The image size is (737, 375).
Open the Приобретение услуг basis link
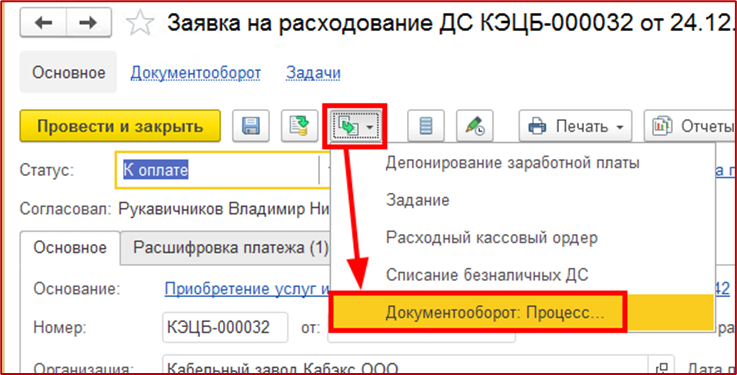247,289
